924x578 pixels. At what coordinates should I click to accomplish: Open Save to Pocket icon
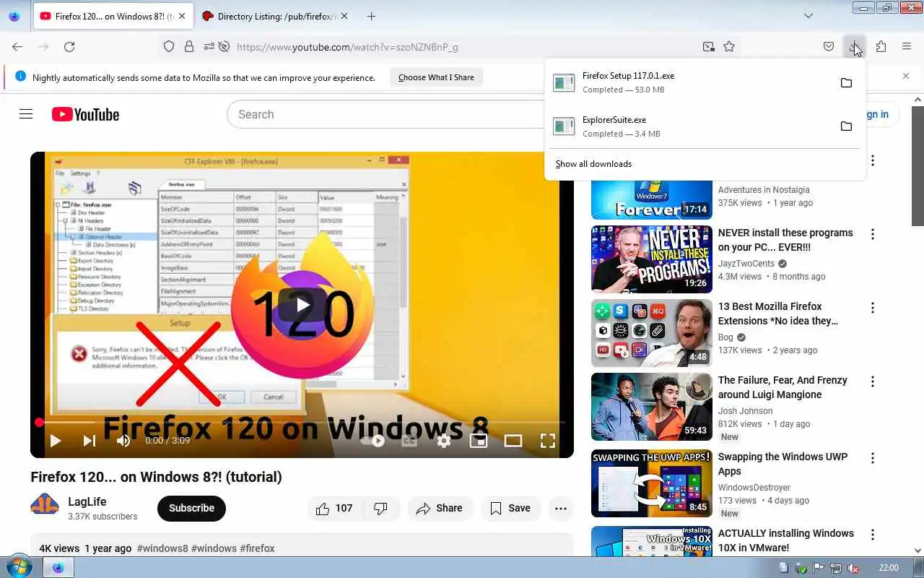(829, 46)
